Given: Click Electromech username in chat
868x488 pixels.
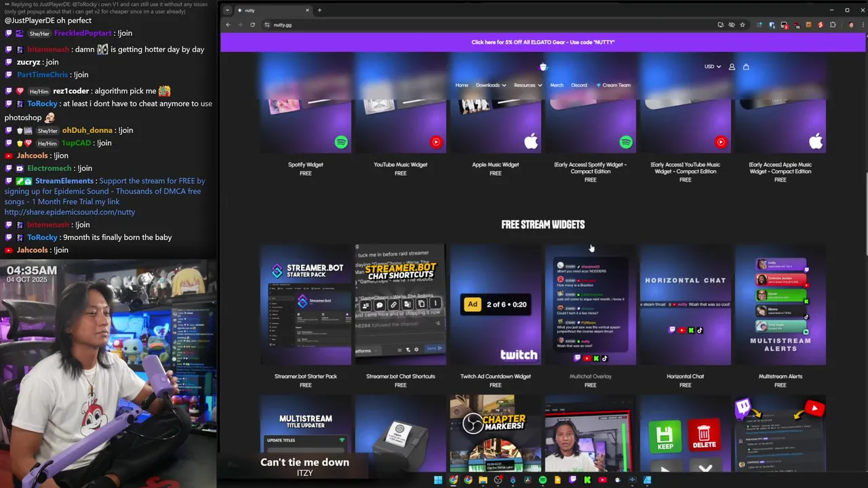Looking at the screenshot, I should tap(50, 168).
